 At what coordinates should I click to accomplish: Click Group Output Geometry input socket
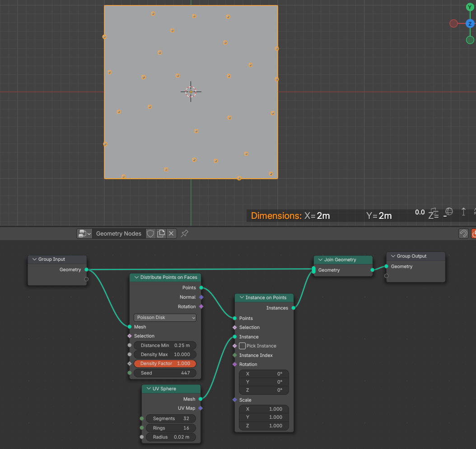pyautogui.click(x=386, y=266)
